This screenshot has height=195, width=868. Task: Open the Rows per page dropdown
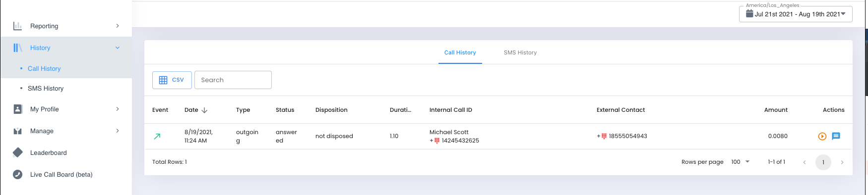[741, 162]
